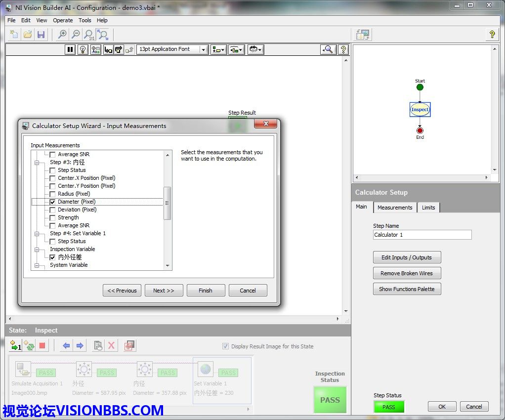Click the edit step icon

[98, 345]
